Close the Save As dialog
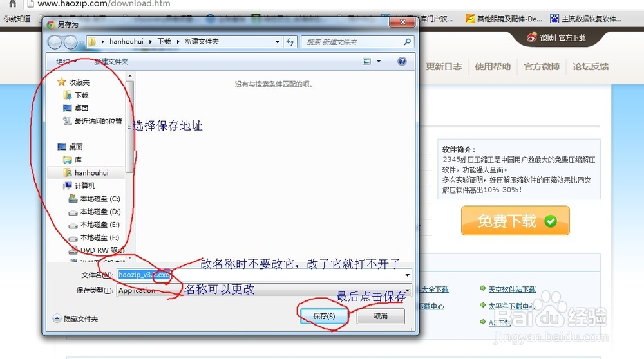The image size is (644, 359). point(403,22)
